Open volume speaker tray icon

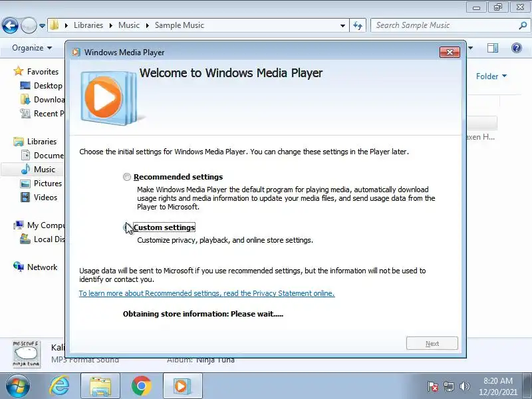click(x=464, y=386)
